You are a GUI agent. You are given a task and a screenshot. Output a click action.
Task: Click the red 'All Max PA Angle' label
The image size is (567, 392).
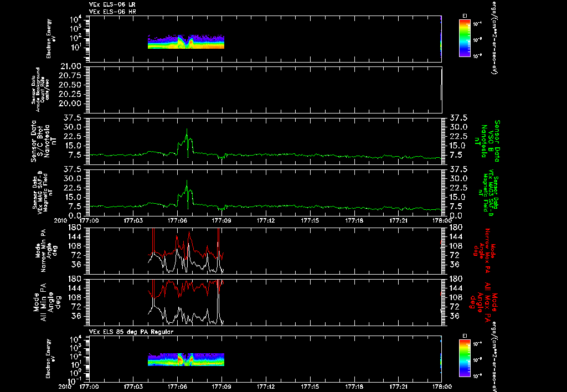(x=483, y=302)
